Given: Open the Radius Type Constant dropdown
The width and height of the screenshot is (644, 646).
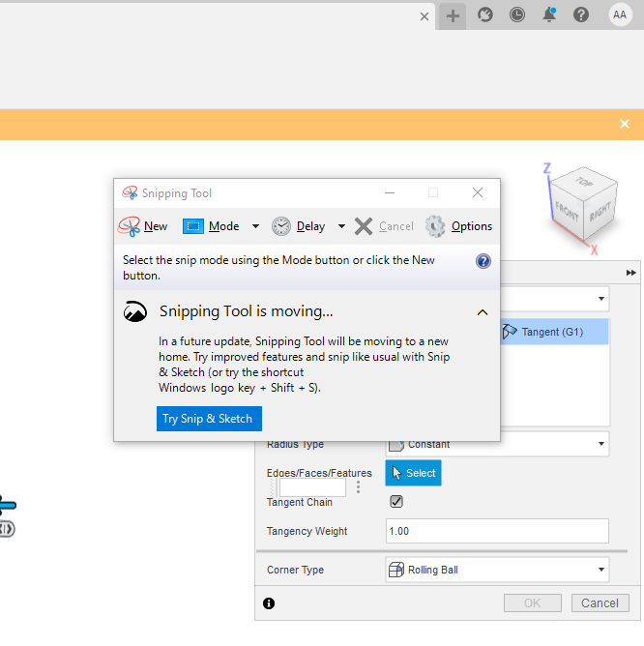Looking at the screenshot, I should [x=497, y=444].
